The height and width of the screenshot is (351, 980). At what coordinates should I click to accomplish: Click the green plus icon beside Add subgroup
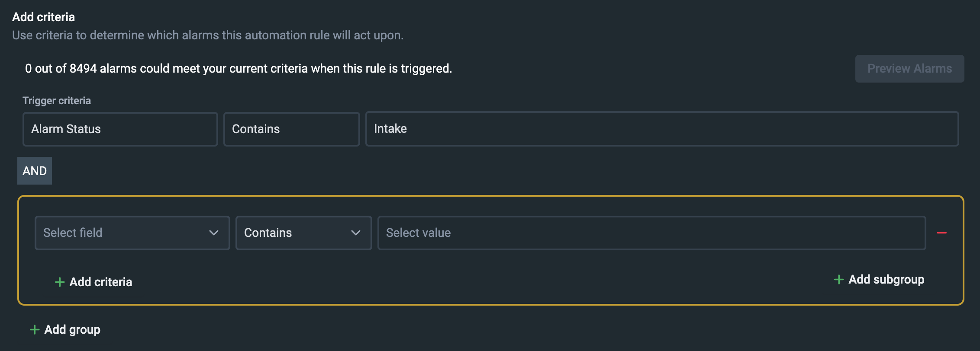click(x=838, y=280)
